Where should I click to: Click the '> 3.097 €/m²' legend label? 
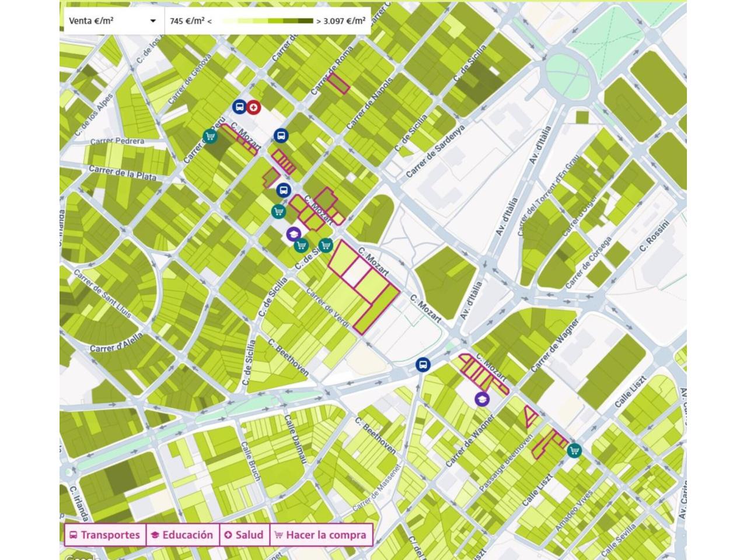[x=341, y=21]
